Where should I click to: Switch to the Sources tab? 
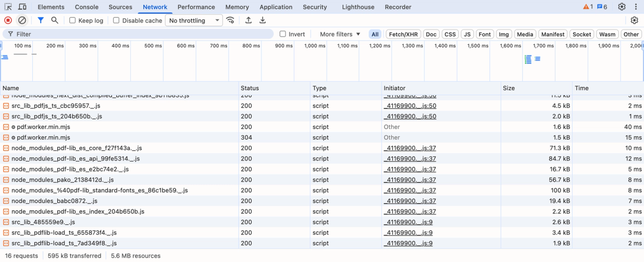pyautogui.click(x=120, y=7)
